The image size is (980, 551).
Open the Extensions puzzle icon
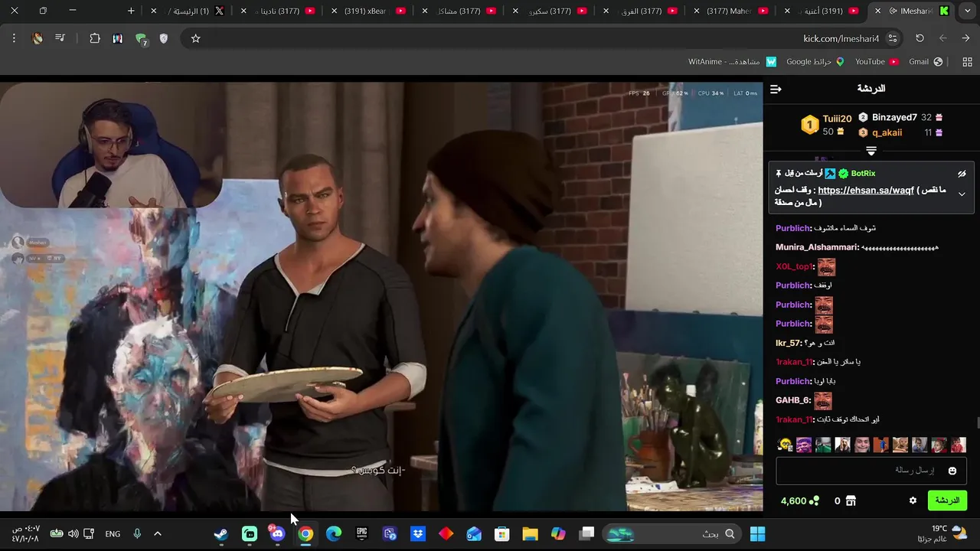click(95, 38)
